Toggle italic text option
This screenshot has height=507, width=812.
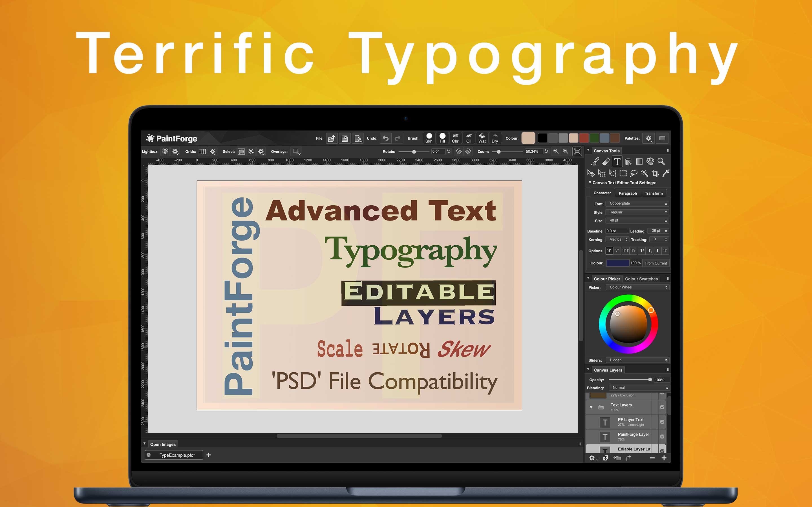point(617,251)
